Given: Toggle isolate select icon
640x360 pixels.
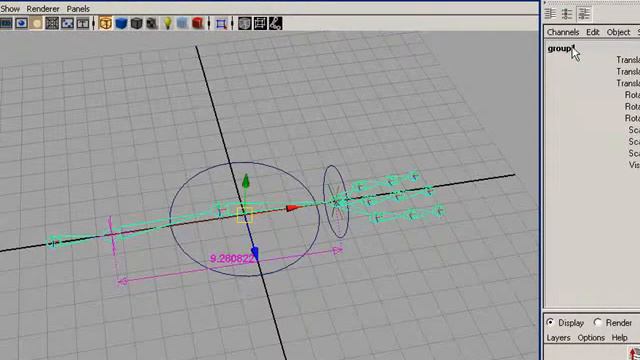Looking at the screenshot, I should [x=221, y=23].
